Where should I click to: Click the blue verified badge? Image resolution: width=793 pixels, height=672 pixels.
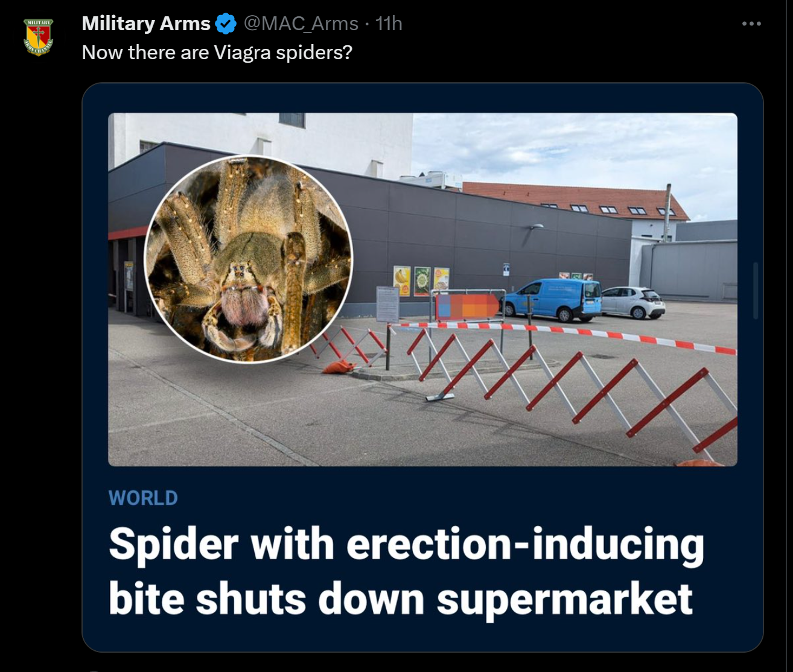pyautogui.click(x=226, y=24)
